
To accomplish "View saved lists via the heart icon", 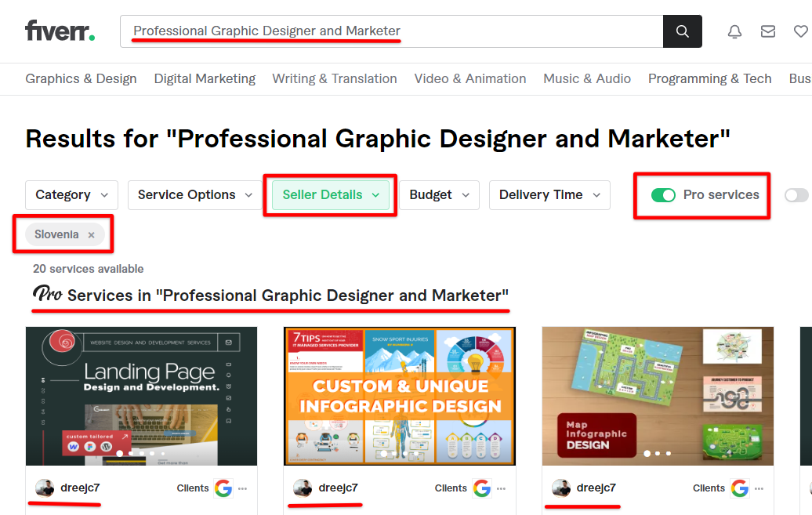I will (x=801, y=31).
